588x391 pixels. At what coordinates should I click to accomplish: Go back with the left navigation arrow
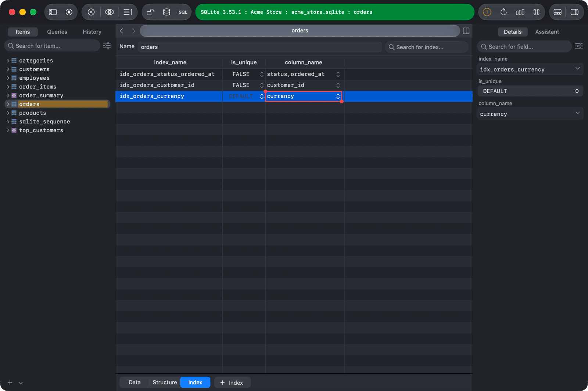[x=122, y=31]
